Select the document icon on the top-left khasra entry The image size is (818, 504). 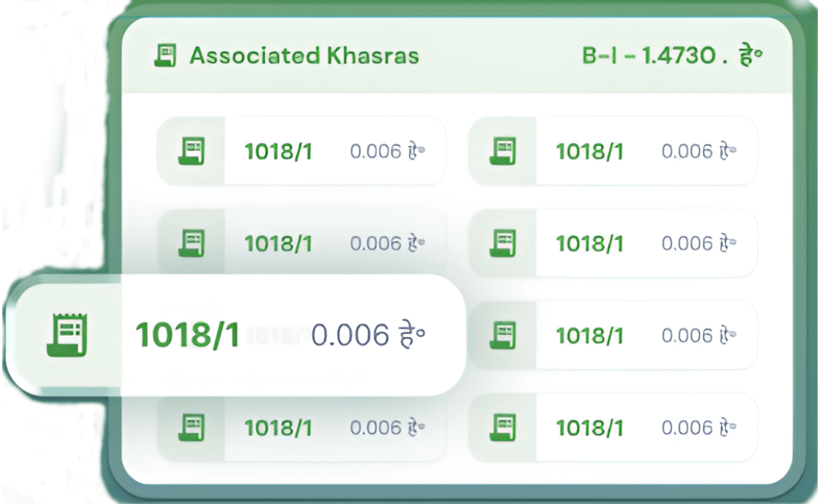pyautogui.click(x=190, y=151)
